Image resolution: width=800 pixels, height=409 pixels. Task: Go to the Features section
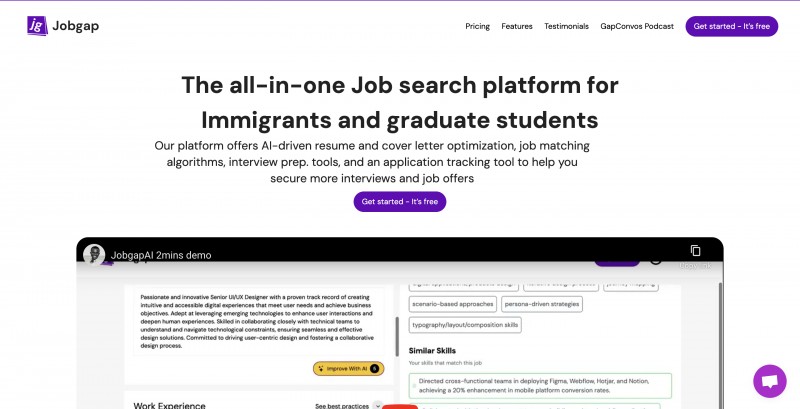[x=517, y=26]
